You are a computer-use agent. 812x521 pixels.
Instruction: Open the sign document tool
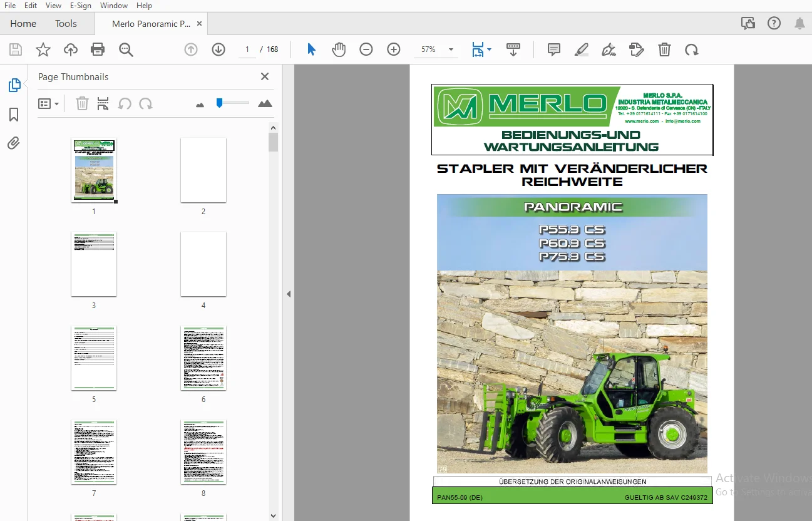tap(609, 49)
